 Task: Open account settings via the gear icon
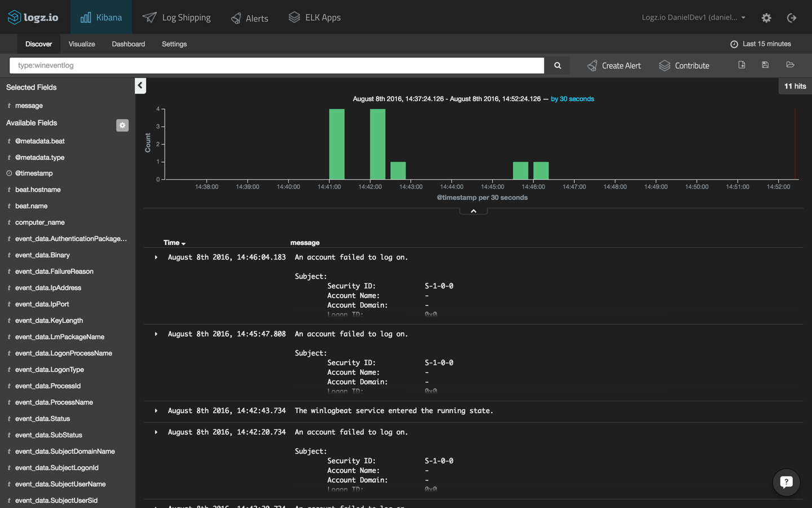766,17
